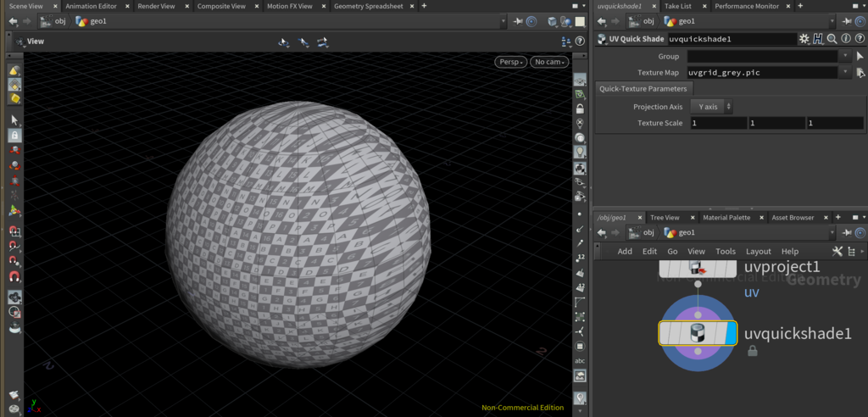Open the Material Palette tab
Viewport: 868px width, 417px height.
click(x=726, y=218)
